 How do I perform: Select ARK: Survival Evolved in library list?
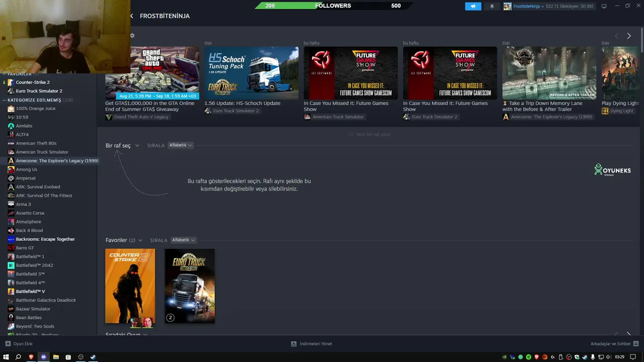(38, 187)
